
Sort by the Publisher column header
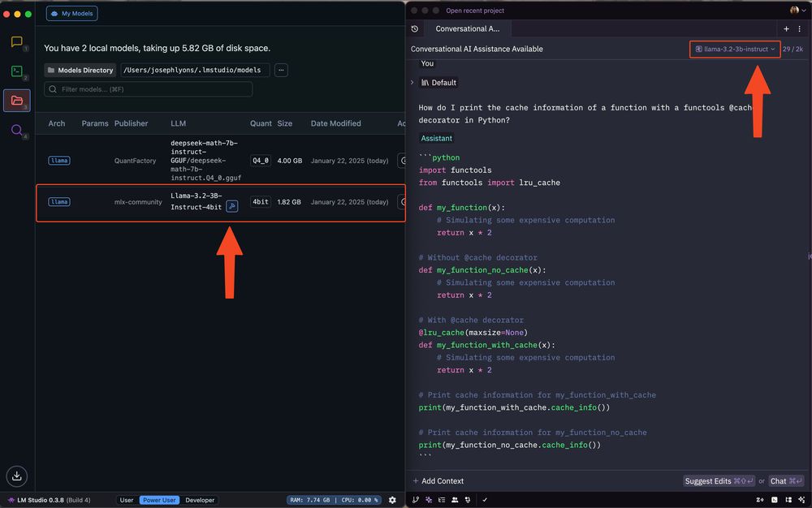point(131,123)
